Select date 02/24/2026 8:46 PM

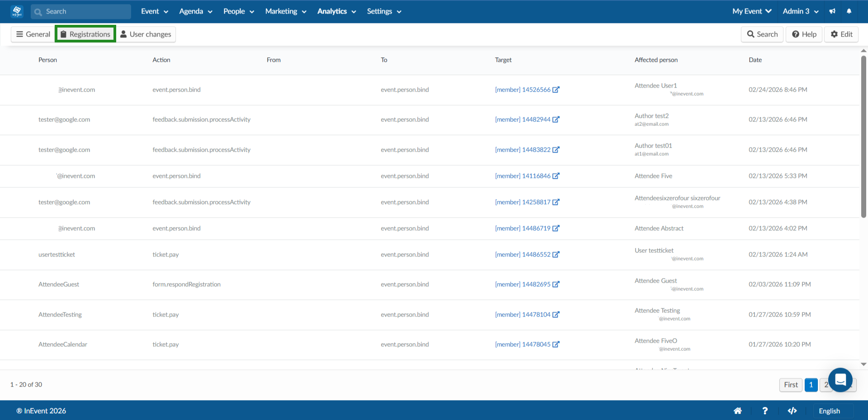[778, 89]
